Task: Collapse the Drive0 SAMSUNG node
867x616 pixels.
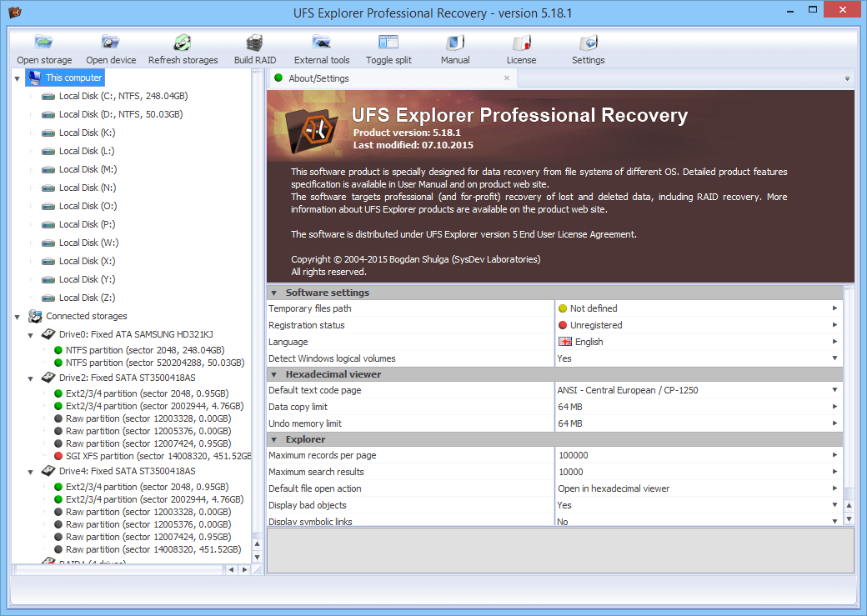Action: [31, 335]
